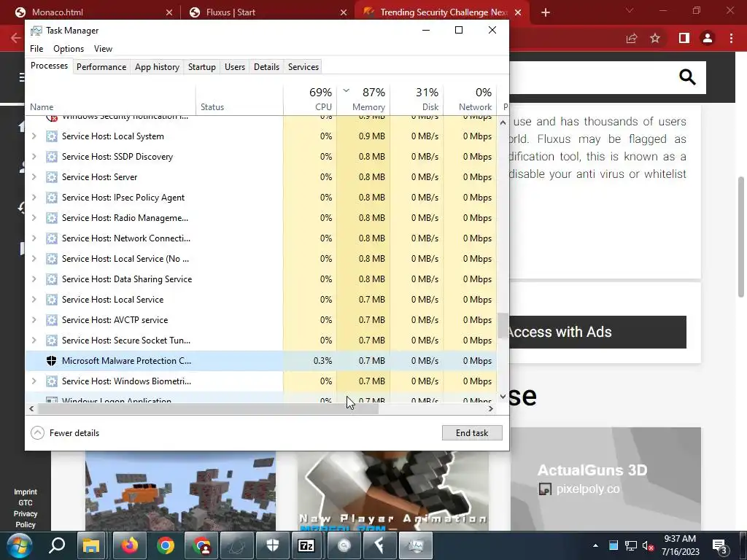Click the clock showing 9:37 AM
747x560 pixels.
point(680,539)
